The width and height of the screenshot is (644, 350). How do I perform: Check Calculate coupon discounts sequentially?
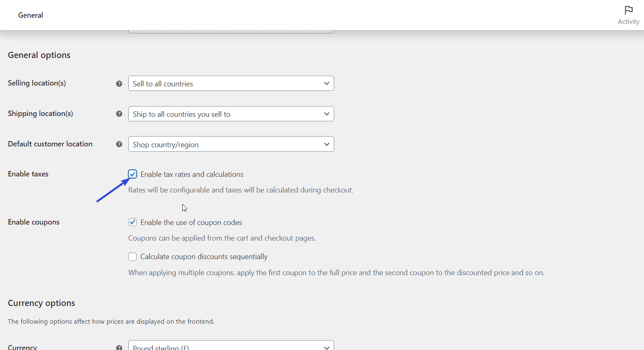click(x=133, y=257)
